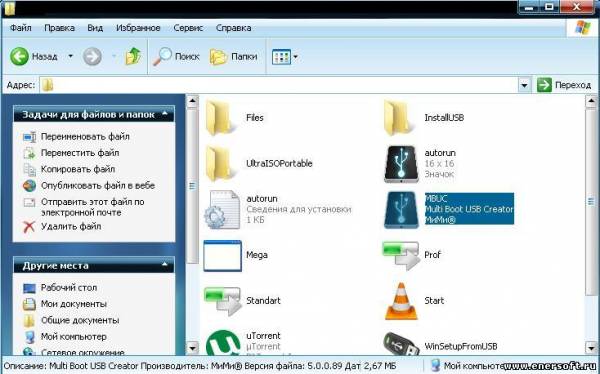Select the autorun setup information file icon
The image size is (600, 374).
(x=222, y=209)
